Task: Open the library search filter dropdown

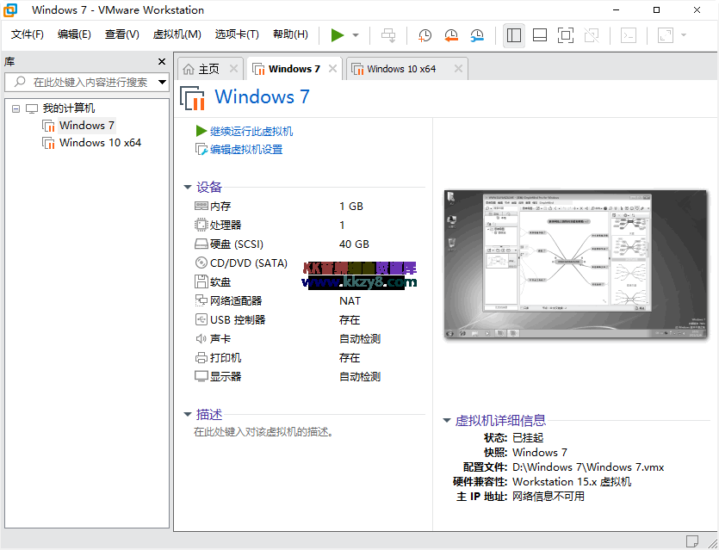Action: coord(162,82)
